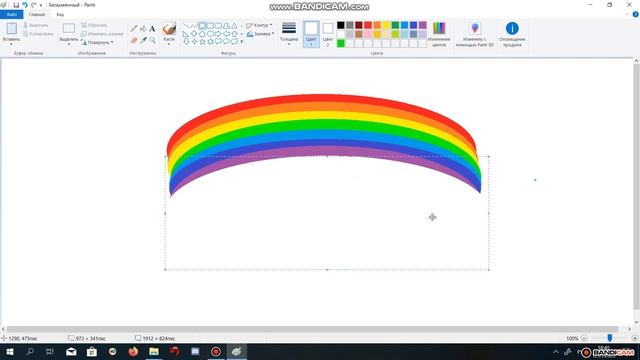Click the horizontal scrollbar under the canvas
This screenshot has width=640, height=360.
(x=312, y=329)
